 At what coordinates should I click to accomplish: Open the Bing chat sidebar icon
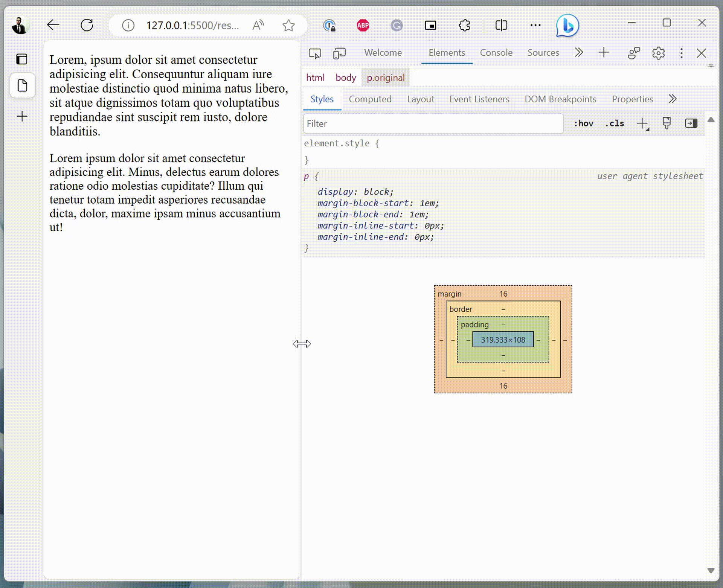pos(567,26)
